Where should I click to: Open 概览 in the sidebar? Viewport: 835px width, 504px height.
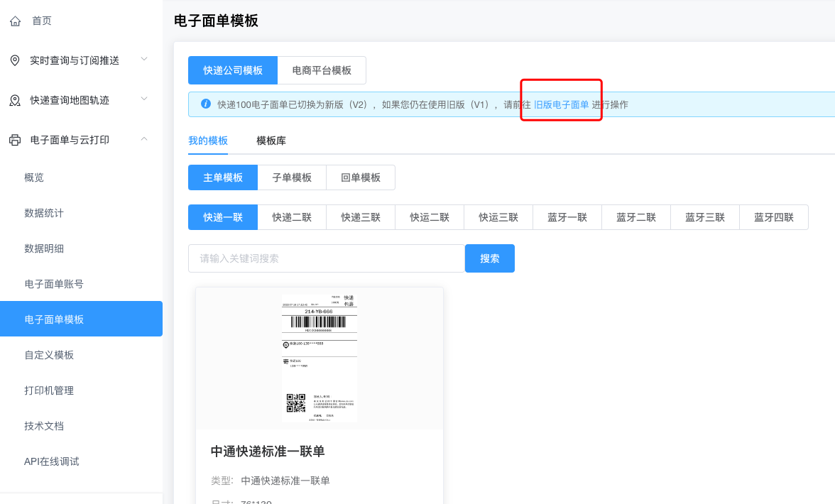click(34, 177)
